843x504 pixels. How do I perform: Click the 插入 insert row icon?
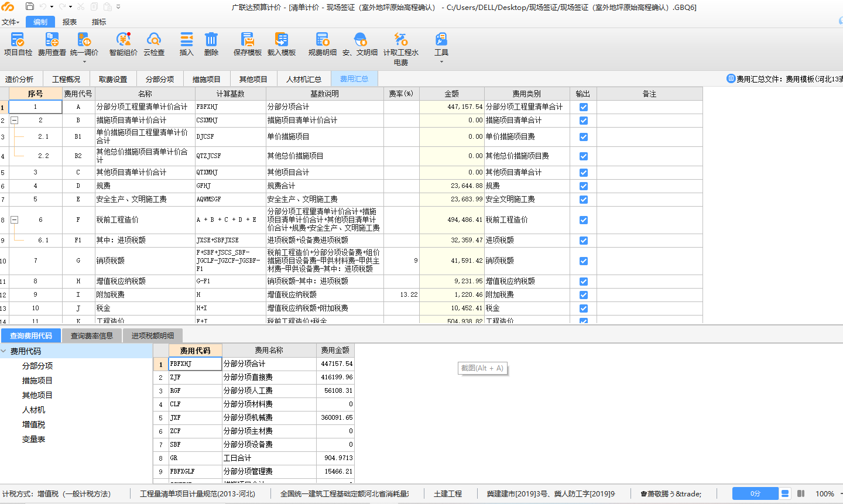coord(186,40)
